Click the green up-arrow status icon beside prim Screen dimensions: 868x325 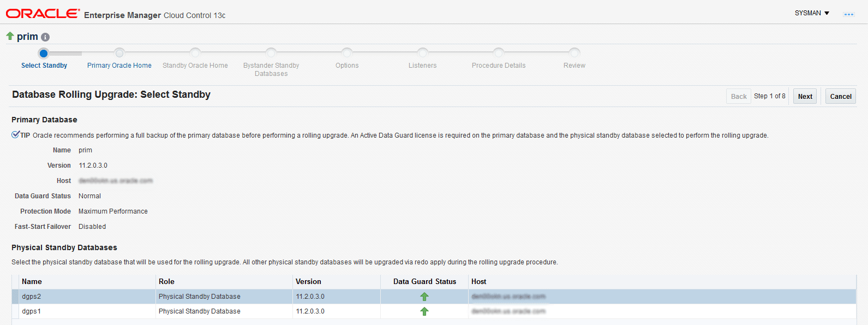[10, 36]
